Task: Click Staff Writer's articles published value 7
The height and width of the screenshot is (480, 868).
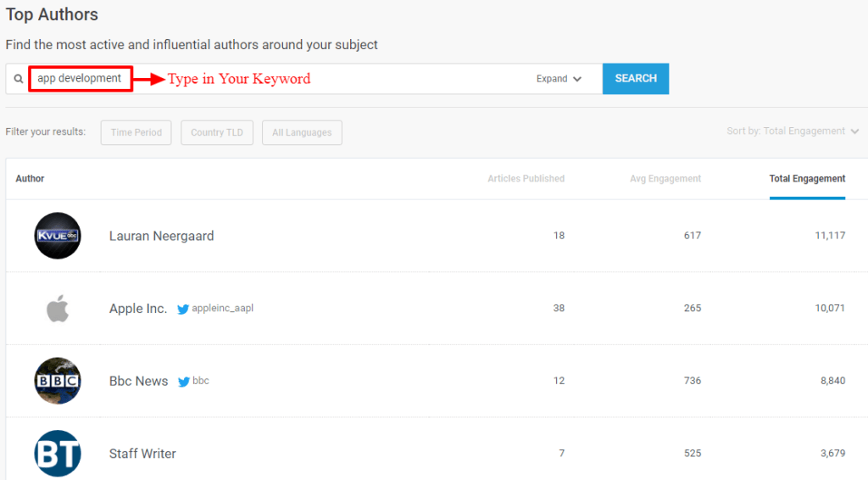Action: tap(561, 453)
